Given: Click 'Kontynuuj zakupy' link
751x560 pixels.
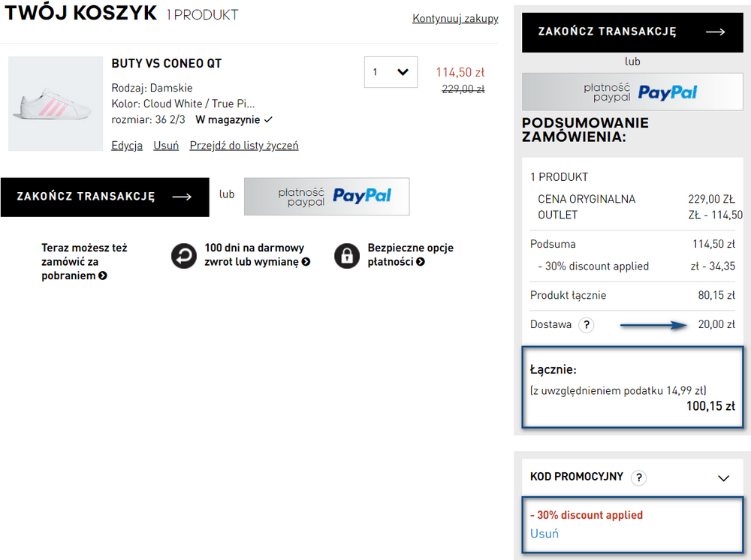Looking at the screenshot, I should click(x=455, y=18).
